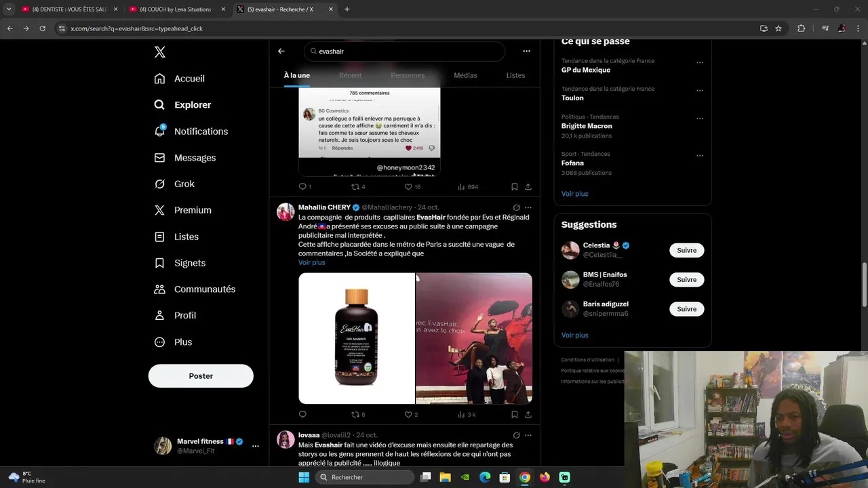Open Mahallia CHERY profile avatar
This screenshot has height=488, width=868.
click(285, 212)
